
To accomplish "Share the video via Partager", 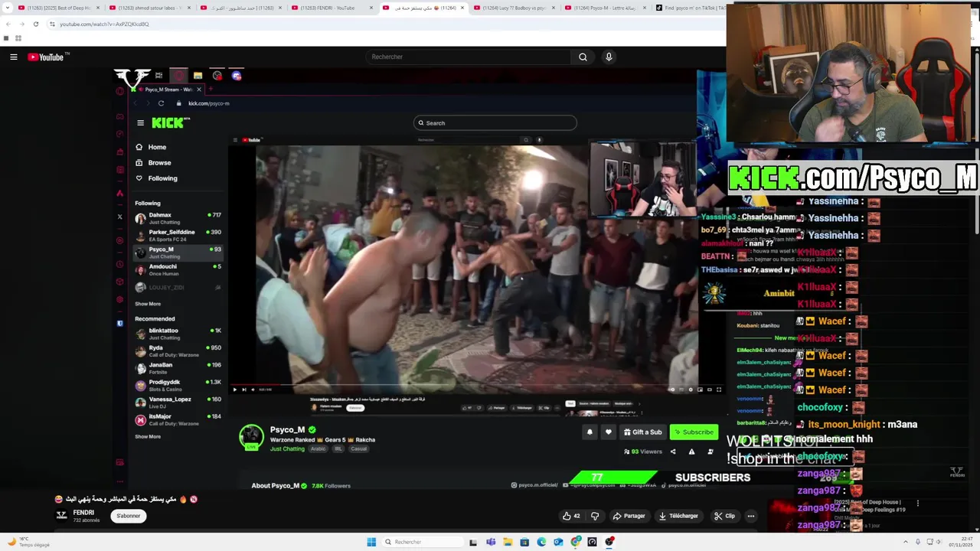I will 629,516.
